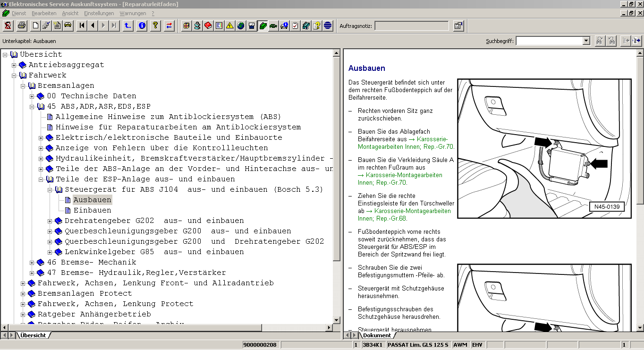
Task: Click into the Suchbegriff search field
Action: (x=549, y=41)
